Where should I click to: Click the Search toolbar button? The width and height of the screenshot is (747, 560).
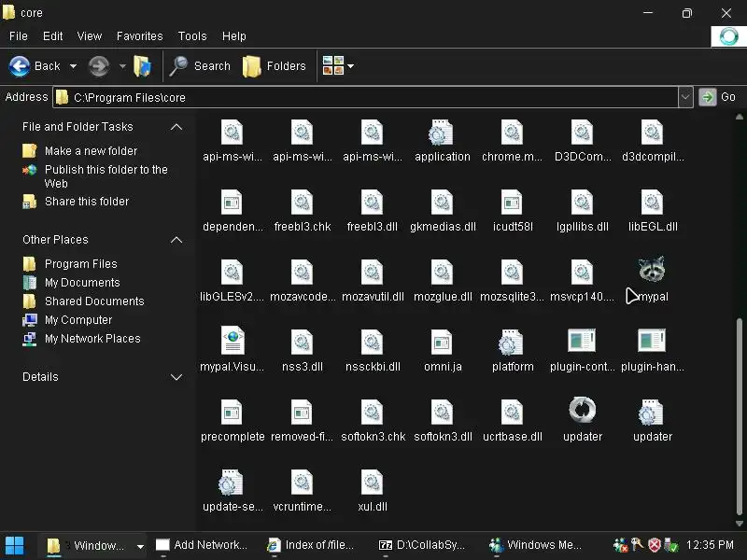200,66
